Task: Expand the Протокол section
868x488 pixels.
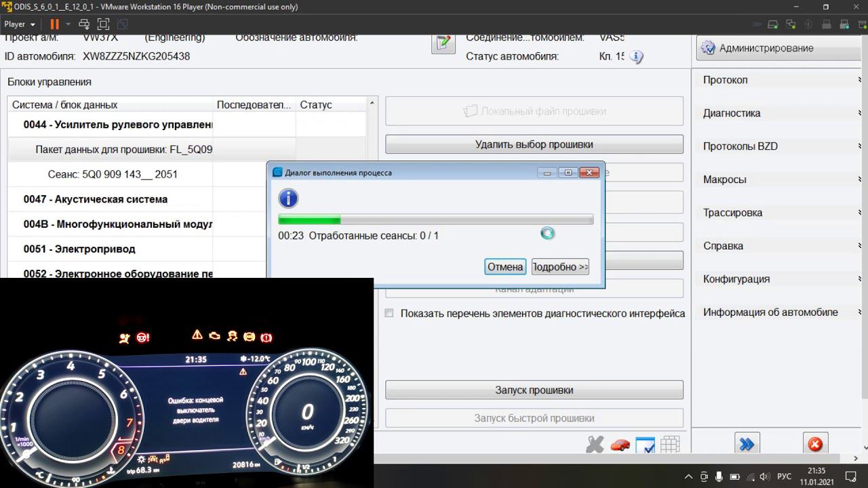Action: tap(781, 80)
